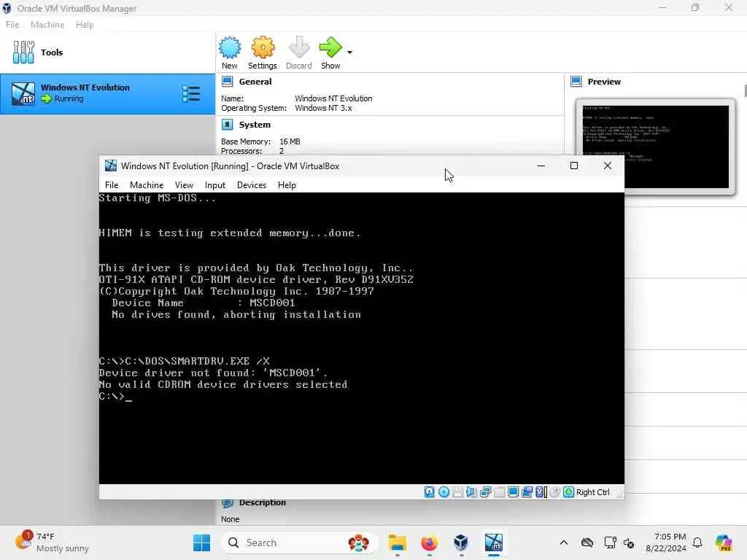Click the audio status icon in VM status bar
Image resolution: width=747 pixels, height=560 pixels.
pyautogui.click(x=472, y=492)
